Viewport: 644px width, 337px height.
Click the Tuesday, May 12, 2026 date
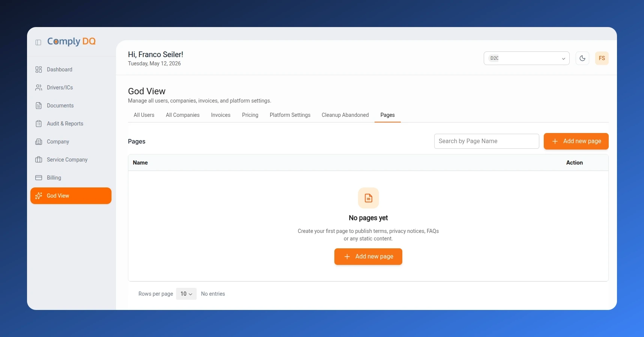pos(154,63)
